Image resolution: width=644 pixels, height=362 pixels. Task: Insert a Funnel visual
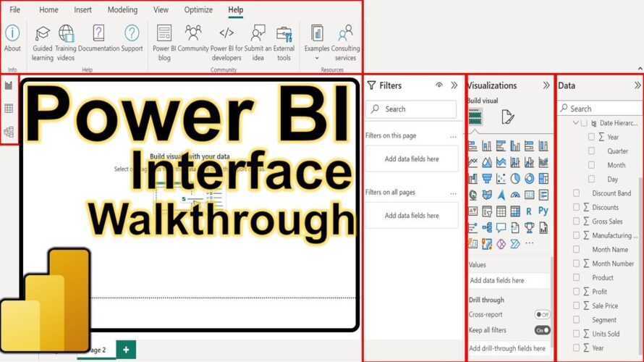[487, 178]
